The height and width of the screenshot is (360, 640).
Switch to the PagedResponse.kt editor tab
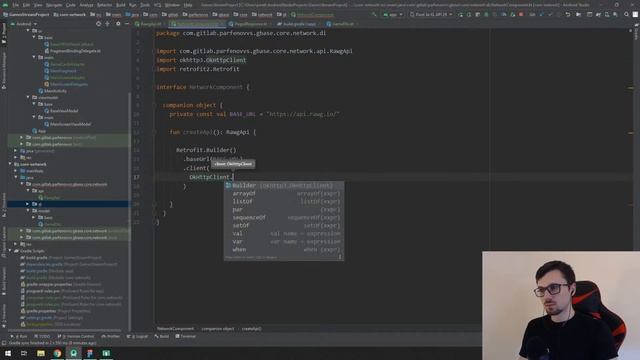250,24
